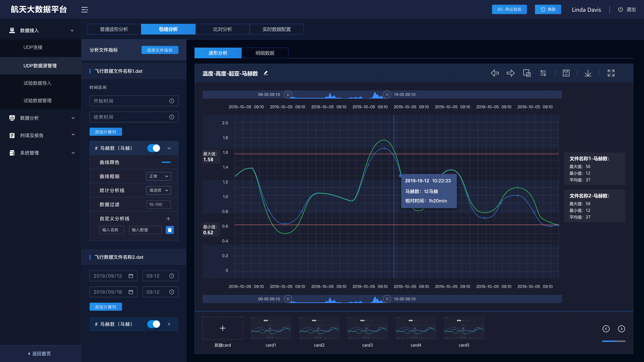
Task: Click the fullscreen expand icon in chart toolbar
Action: [x=611, y=73]
